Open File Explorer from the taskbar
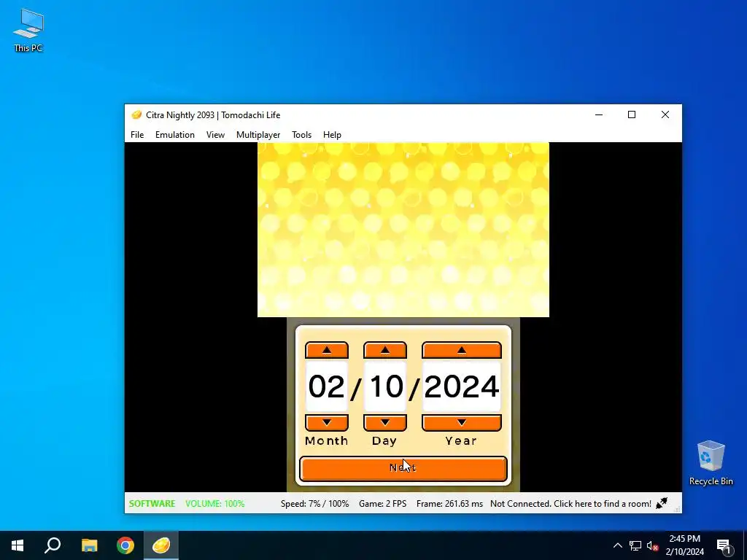Viewport: 747px width, 560px height. point(89,545)
